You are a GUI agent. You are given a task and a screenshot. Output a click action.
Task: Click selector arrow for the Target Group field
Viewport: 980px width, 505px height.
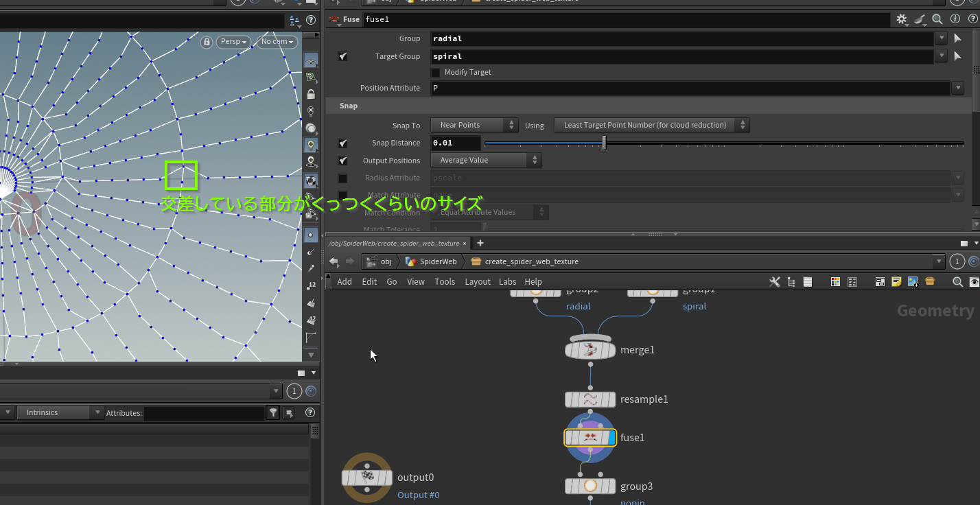coord(958,56)
